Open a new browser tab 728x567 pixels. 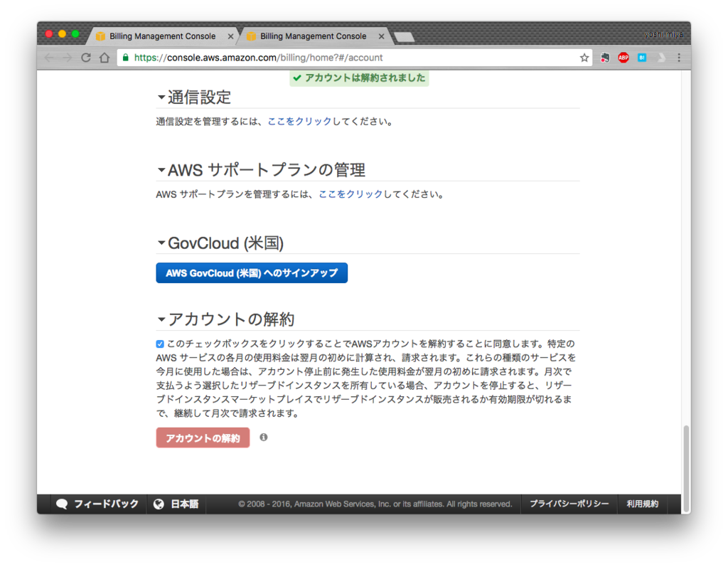pos(404,37)
